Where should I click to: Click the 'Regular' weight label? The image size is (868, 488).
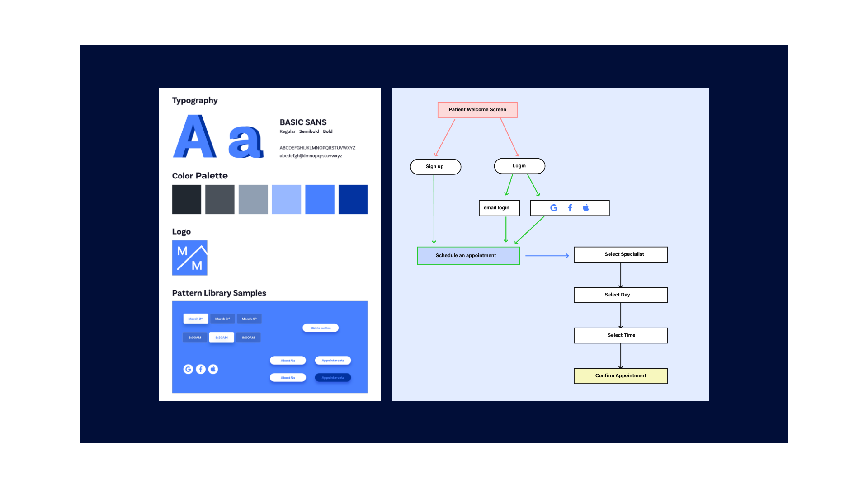[288, 131]
